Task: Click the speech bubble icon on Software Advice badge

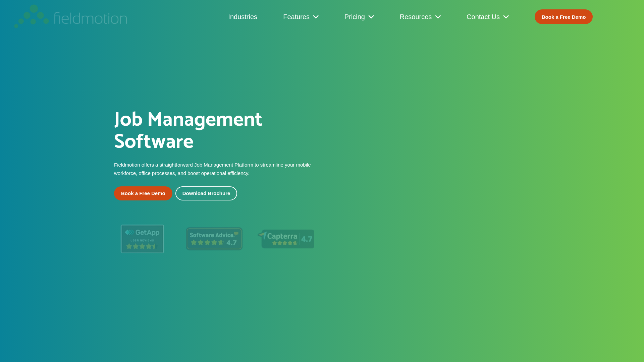Action: coord(237,233)
